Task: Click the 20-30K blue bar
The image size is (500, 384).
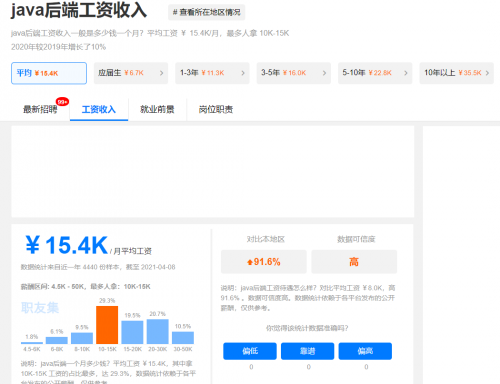Action: (x=158, y=332)
